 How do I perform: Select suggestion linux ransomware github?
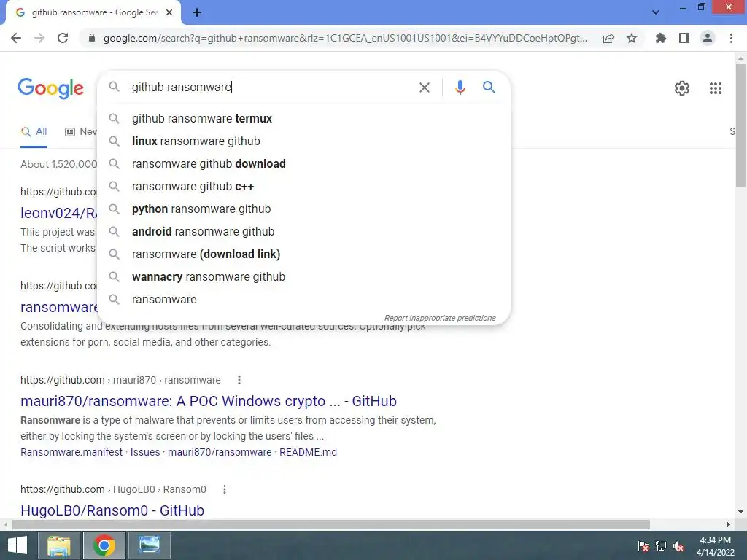coord(304,141)
